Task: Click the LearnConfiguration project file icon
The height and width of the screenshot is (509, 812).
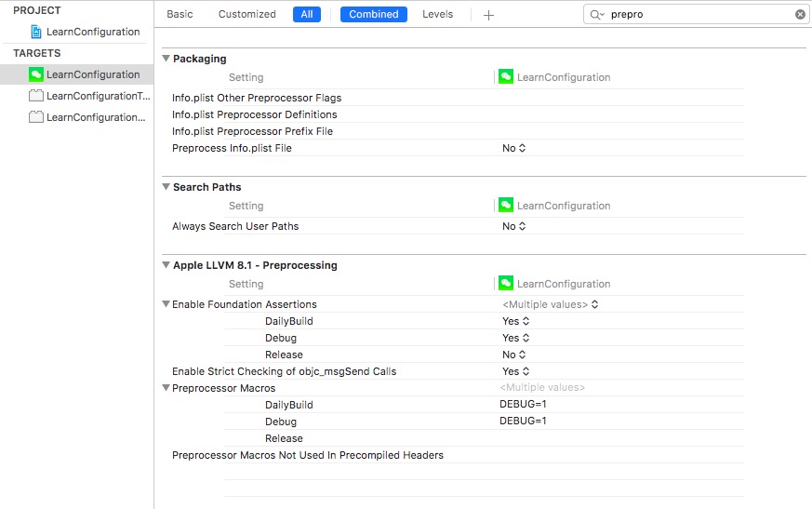Action: 35,32
